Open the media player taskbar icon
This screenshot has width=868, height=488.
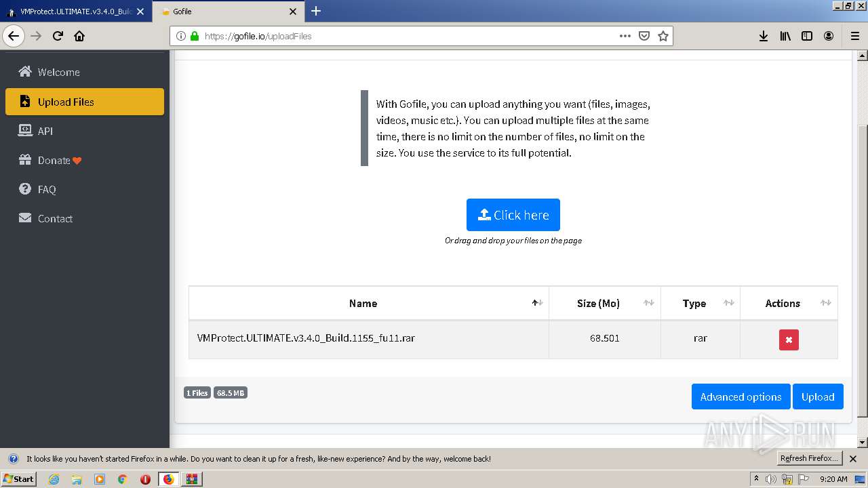coord(100,479)
